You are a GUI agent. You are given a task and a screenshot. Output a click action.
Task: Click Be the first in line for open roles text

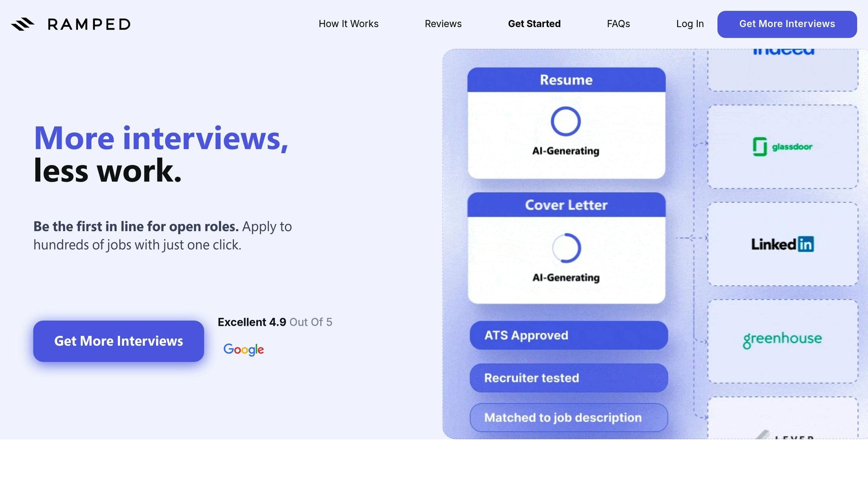click(x=136, y=226)
